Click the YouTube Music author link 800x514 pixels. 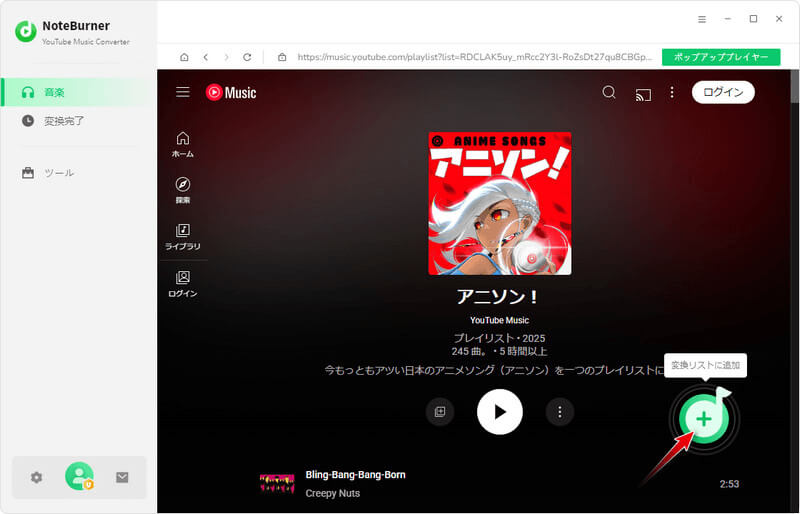[499, 320]
